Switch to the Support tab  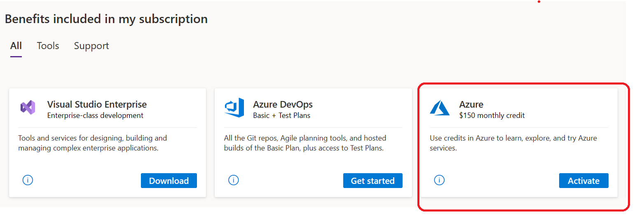(91, 46)
